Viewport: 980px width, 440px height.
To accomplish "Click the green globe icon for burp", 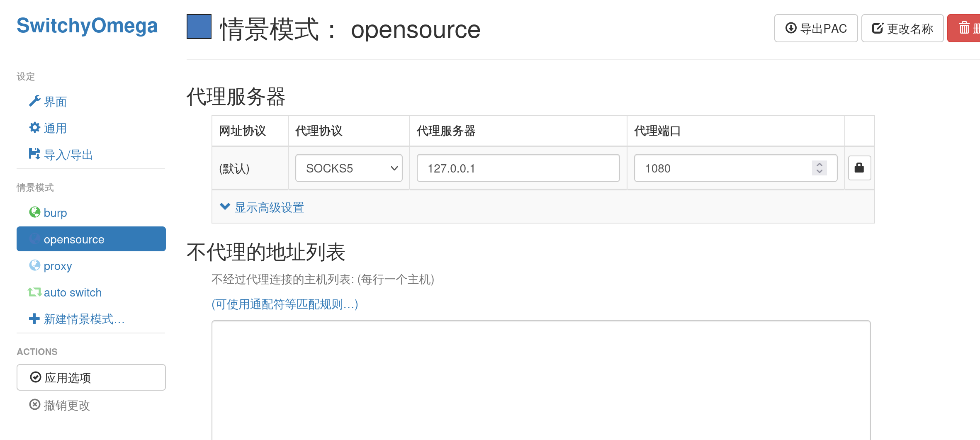I will [35, 212].
